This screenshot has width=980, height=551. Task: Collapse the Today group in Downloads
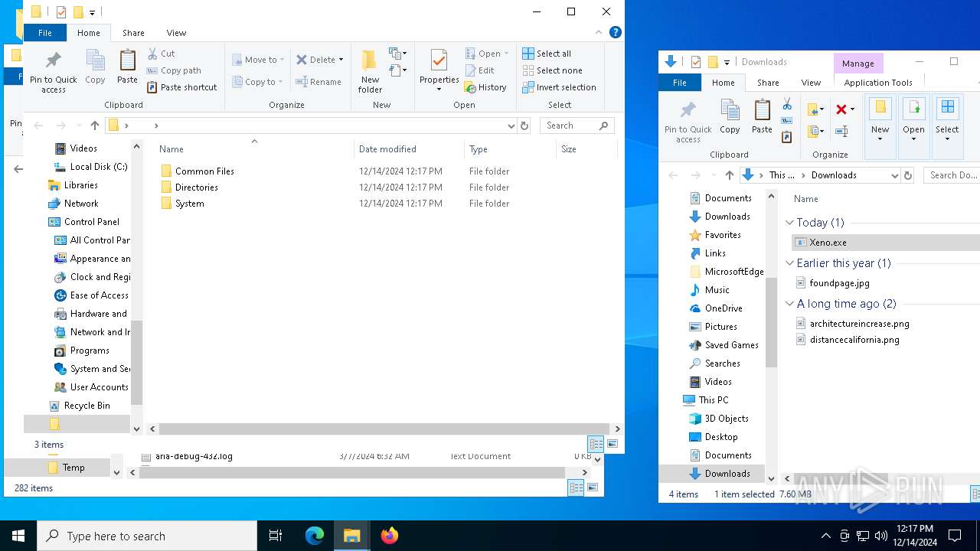pos(790,223)
